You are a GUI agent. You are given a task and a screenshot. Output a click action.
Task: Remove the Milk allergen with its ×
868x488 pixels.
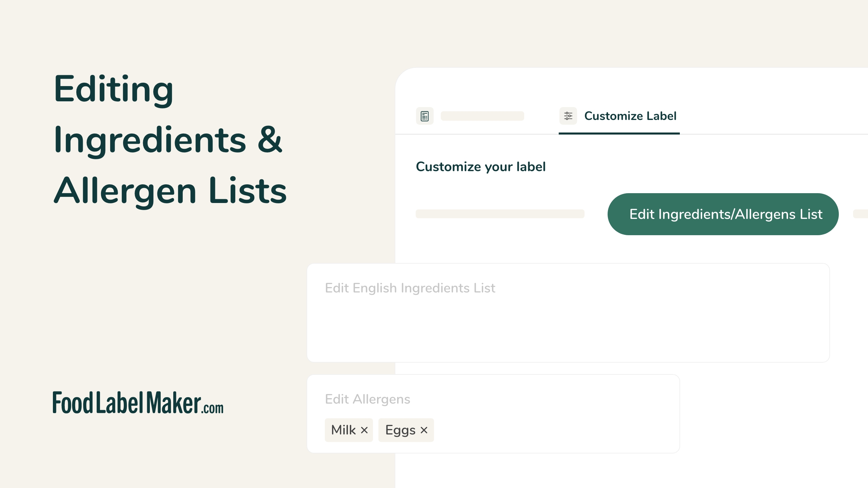pyautogui.click(x=364, y=430)
